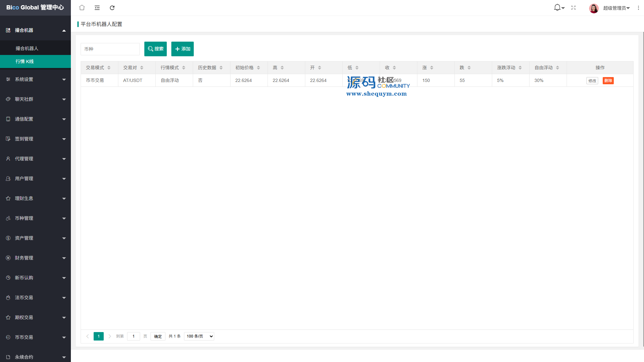644x362 pixels.
Task: Click the 添加 add button
Action: [182, 49]
